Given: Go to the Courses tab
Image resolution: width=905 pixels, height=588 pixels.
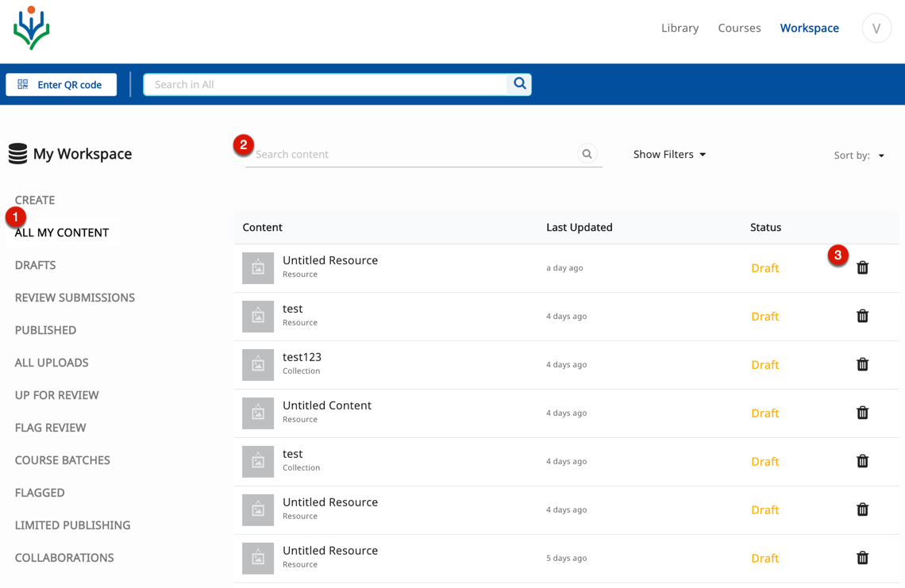Looking at the screenshot, I should (x=739, y=28).
